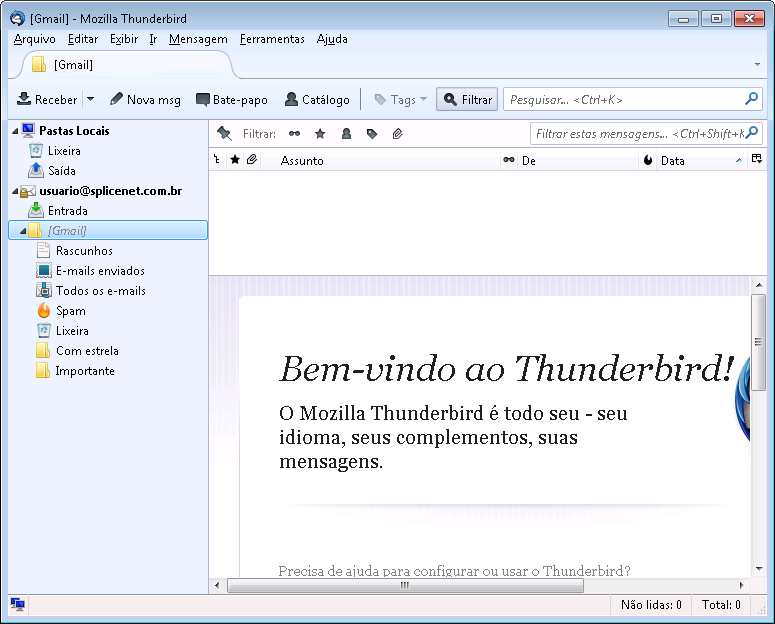Screen dimensions: 775x624
Task: Collapse the [Gmail] folder tree
Action: (x=23, y=231)
